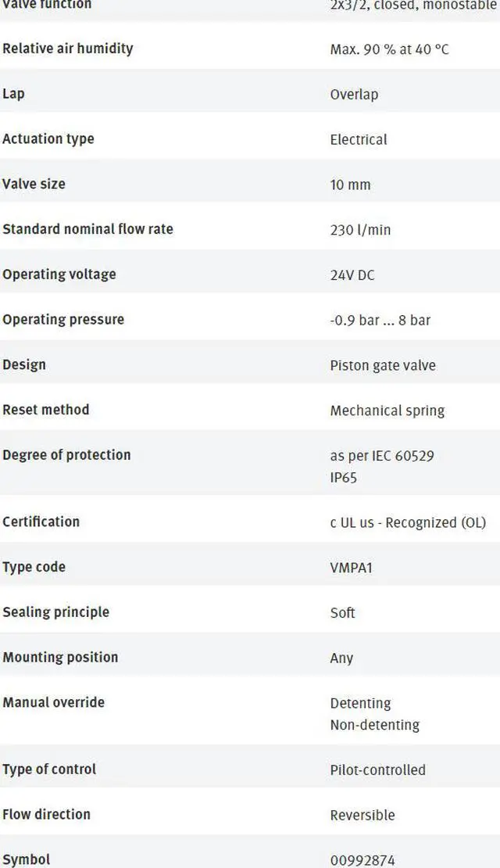Viewport: 500px width, 868px height.
Task: Click the symbol number '00992874'
Action: [x=362, y=860]
